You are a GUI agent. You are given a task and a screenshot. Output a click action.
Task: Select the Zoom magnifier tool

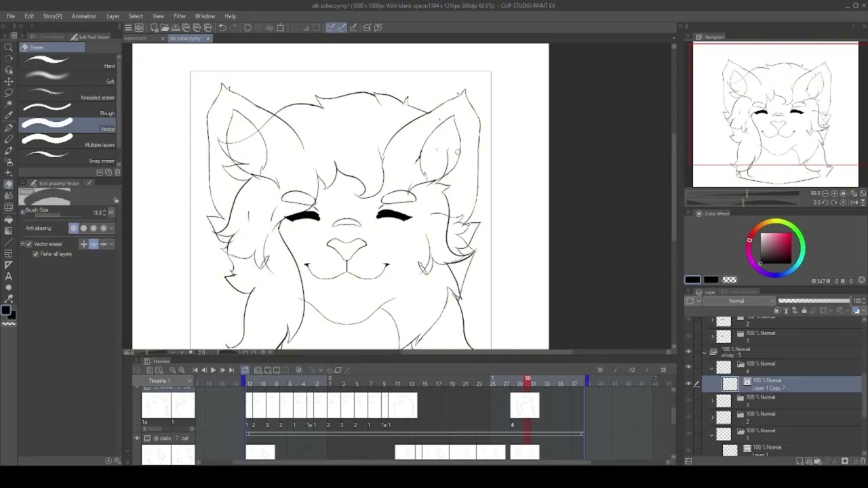point(9,47)
